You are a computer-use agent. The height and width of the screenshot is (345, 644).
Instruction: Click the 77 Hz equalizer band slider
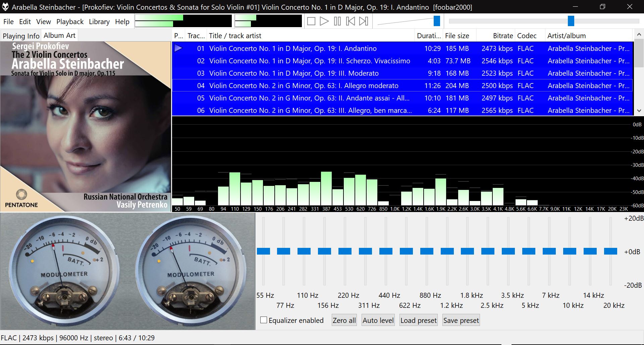(x=284, y=251)
